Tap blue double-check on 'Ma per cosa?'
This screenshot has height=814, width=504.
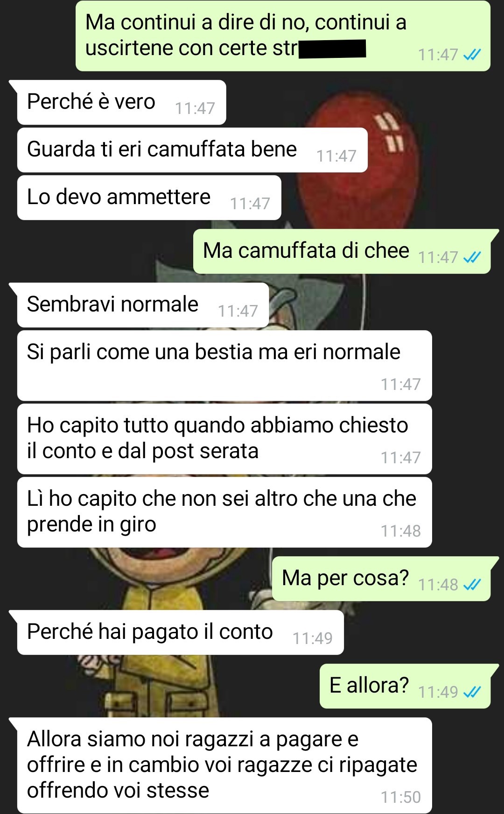(472, 585)
